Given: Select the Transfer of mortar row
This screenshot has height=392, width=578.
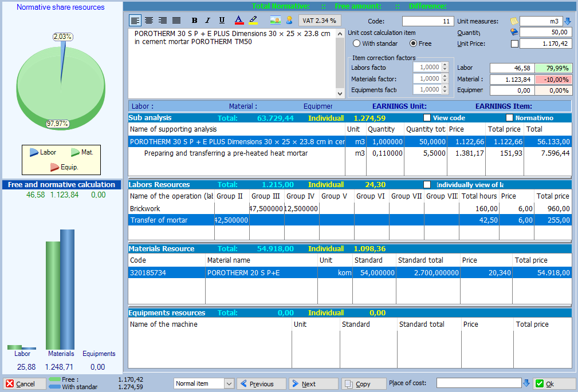Looking at the screenshot, I should click(350, 220).
